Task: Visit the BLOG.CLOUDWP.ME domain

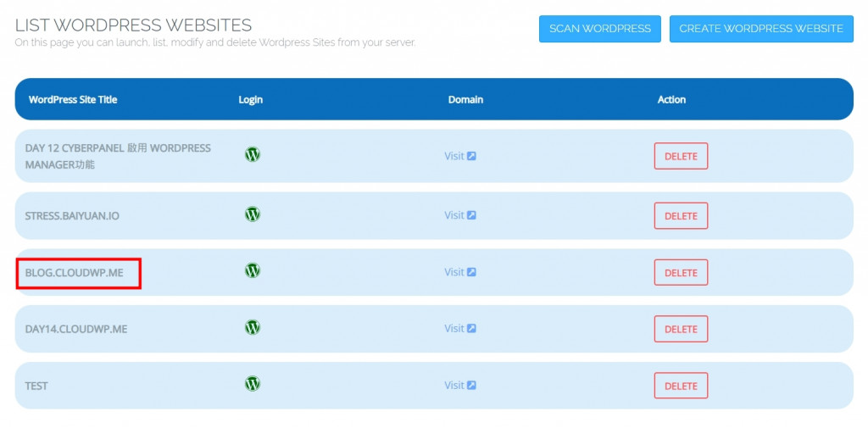Action: 460,272
